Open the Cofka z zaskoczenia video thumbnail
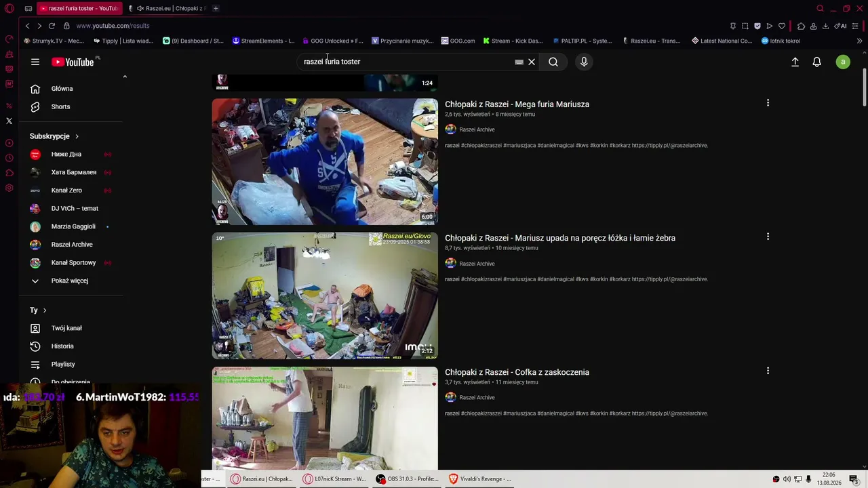This screenshot has height=488, width=868. (x=325, y=418)
